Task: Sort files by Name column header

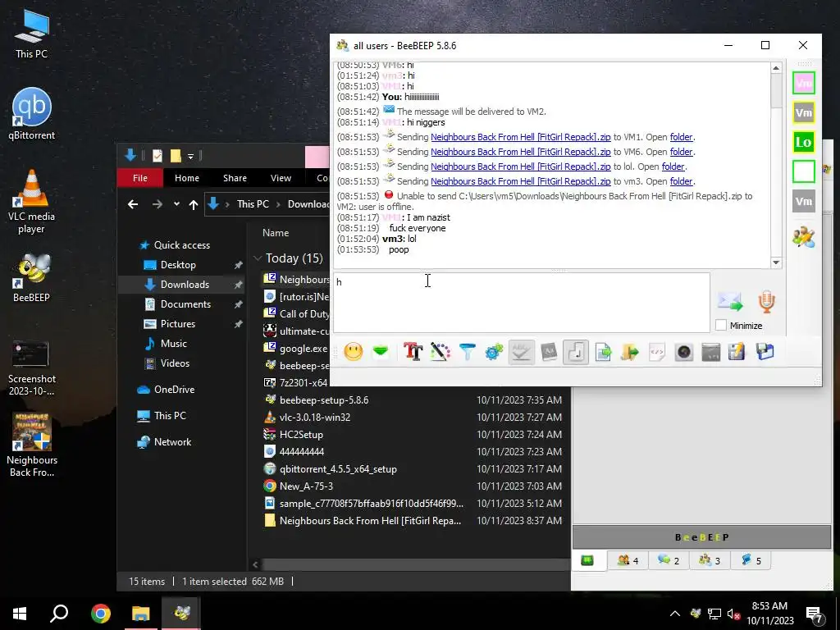Action: 276,232
